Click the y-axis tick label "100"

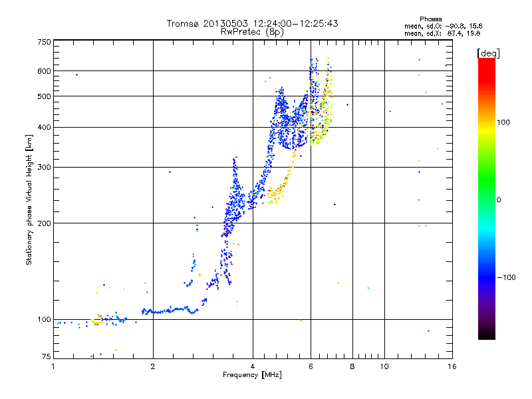pos(45,319)
